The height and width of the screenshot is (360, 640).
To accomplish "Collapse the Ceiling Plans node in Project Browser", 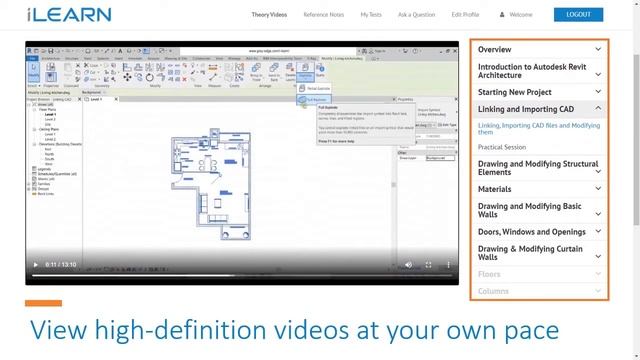I will (x=35, y=129).
